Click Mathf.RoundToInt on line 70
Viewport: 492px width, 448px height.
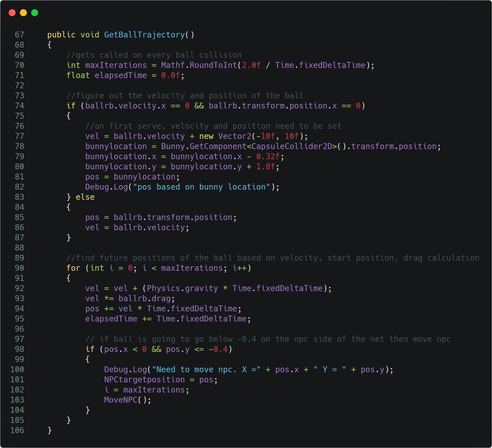(199, 65)
